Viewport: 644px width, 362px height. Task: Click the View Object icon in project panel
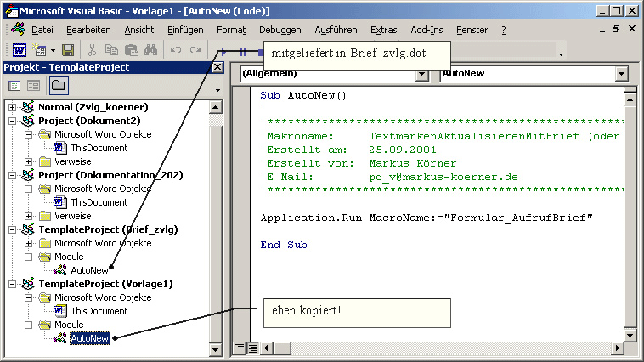tap(33, 86)
